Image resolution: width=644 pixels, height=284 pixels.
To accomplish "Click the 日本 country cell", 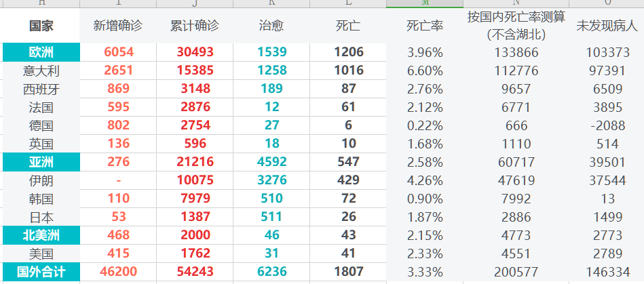I will coord(41,217).
